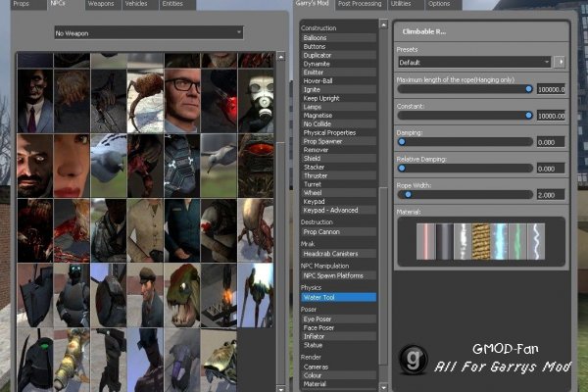The width and height of the screenshot is (588, 392).
Task: Spawn the seagull NPC
Action: pyautogui.click(x=219, y=166)
